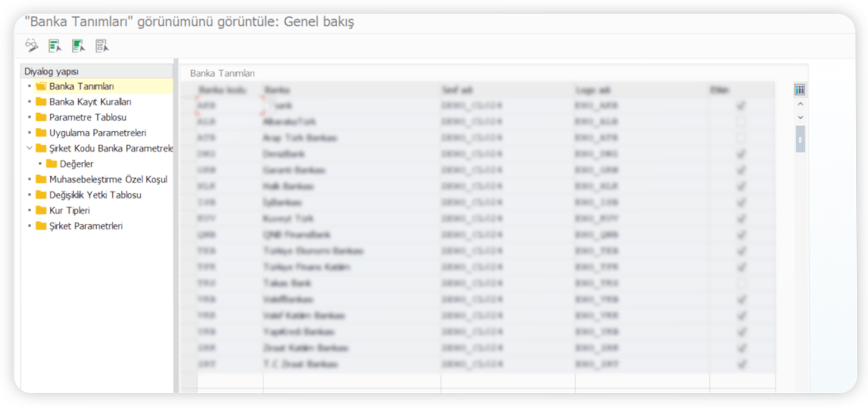Click the Select Block toolbar icon
Image resolution: width=868 pixels, height=410 pixels.
tap(78, 46)
